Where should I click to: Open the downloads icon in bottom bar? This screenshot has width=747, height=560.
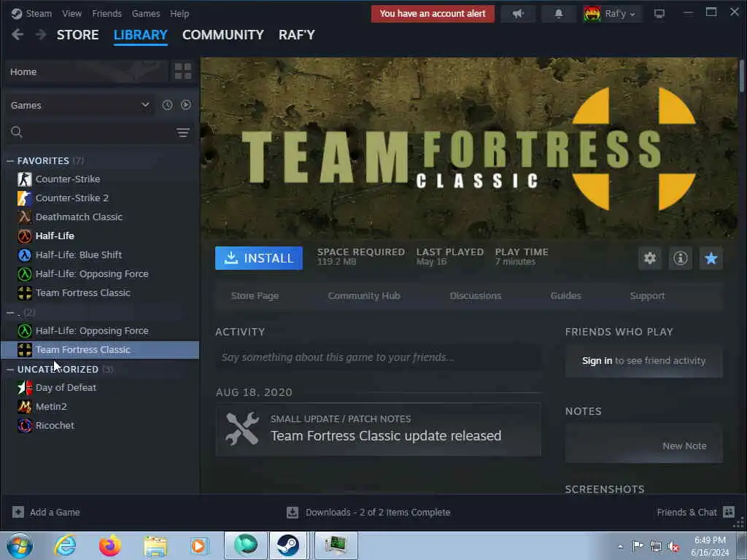coord(293,513)
